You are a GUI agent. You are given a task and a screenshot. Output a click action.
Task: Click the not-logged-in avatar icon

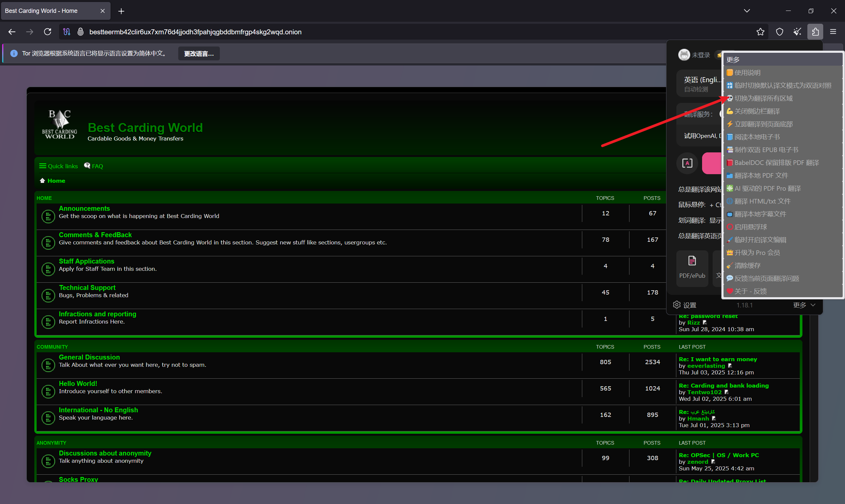[684, 55]
